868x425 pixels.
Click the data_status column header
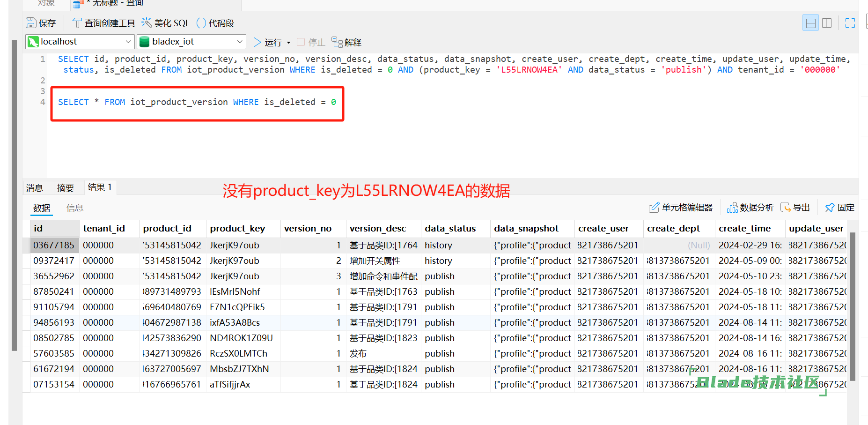[x=456, y=228]
